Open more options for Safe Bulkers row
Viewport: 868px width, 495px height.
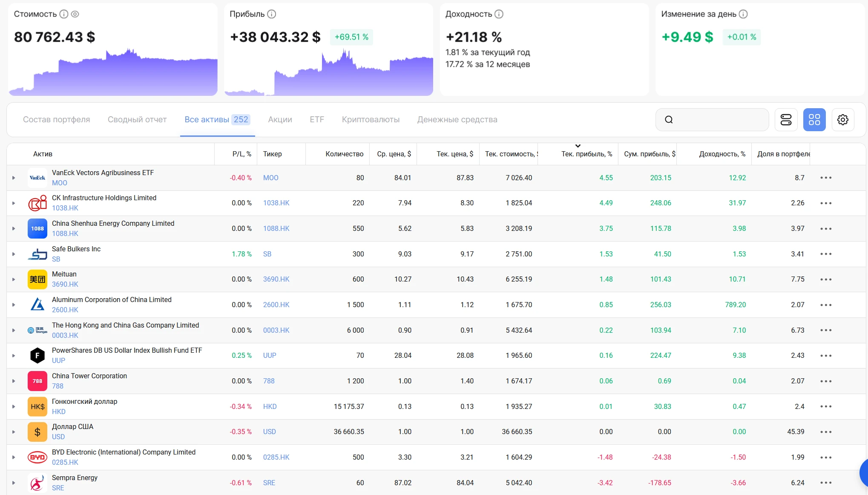click(826, 254)
